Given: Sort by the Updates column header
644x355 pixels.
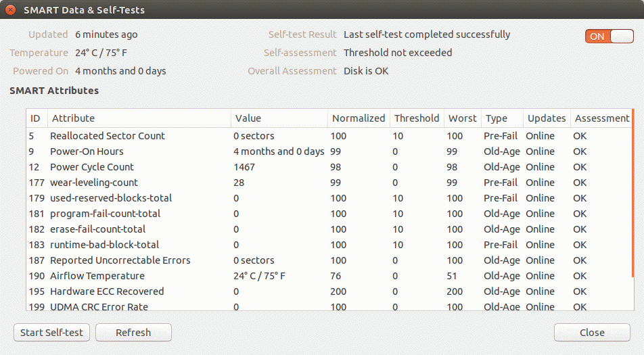Looking at the screenshot, I should (547, 118).
